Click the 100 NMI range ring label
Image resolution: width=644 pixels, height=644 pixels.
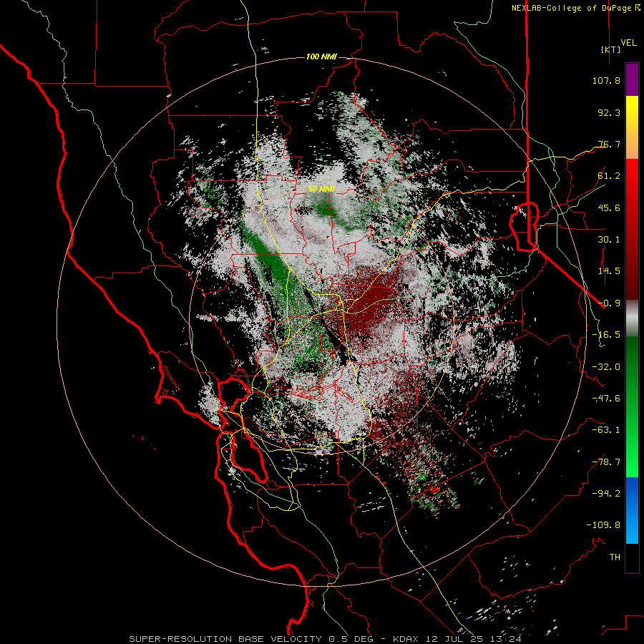point(321,57)
